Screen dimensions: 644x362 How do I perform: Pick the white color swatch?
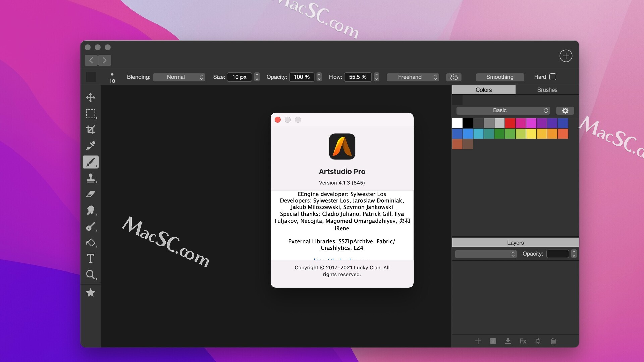point(457,123)
